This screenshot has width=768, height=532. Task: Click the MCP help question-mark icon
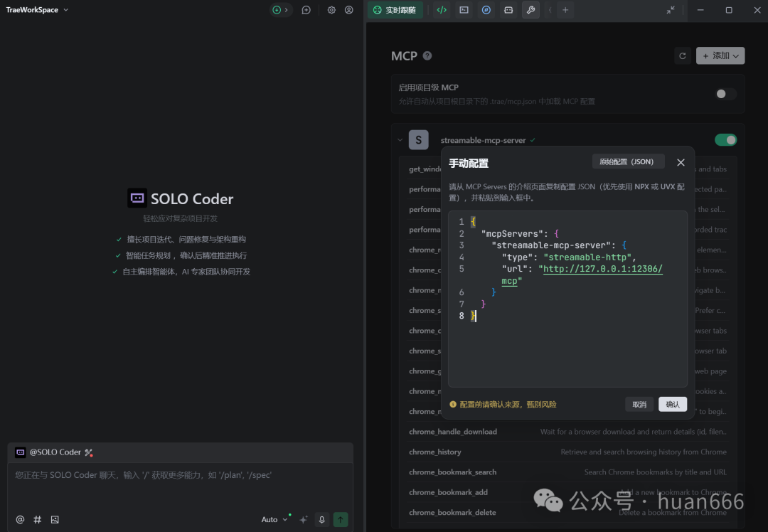(427, 56)
